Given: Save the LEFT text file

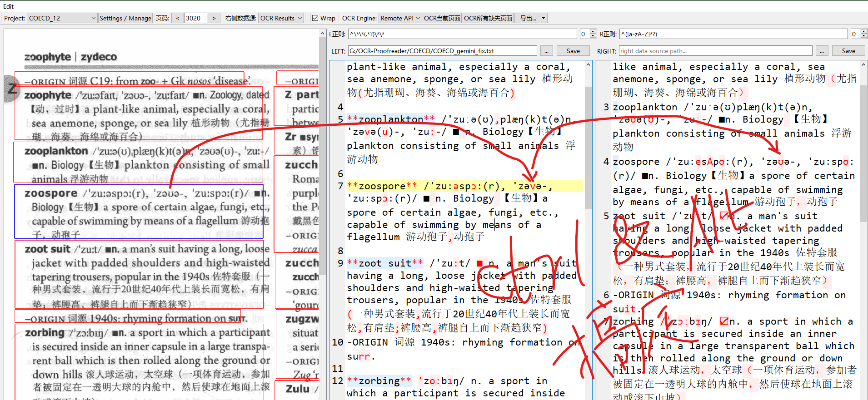Looking at the screenshot, I should [573, 51].
